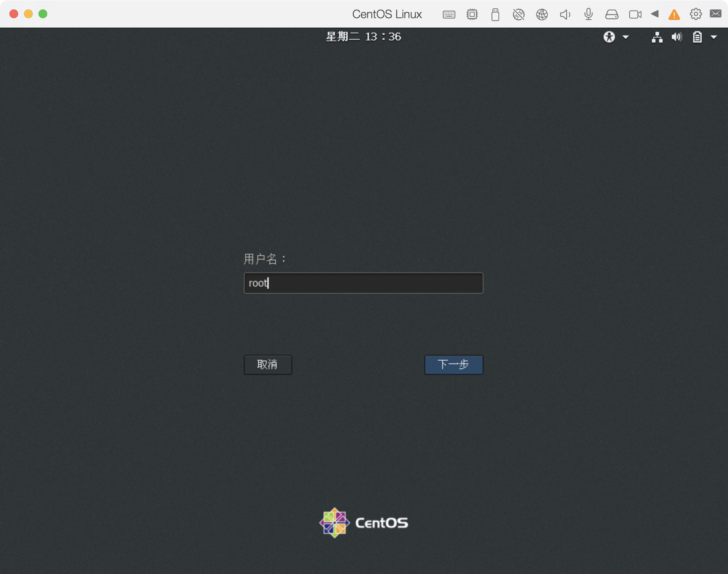Click the 下一步 next button

pos(454,364)
